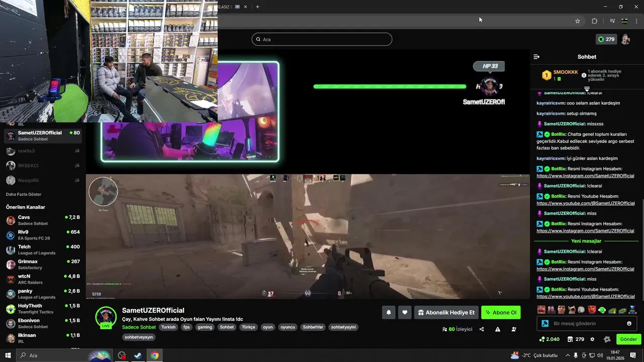644x362 pixels.
Task: Open recommended channel Telch
Action: pyautogui.click(x=43, y=249)
